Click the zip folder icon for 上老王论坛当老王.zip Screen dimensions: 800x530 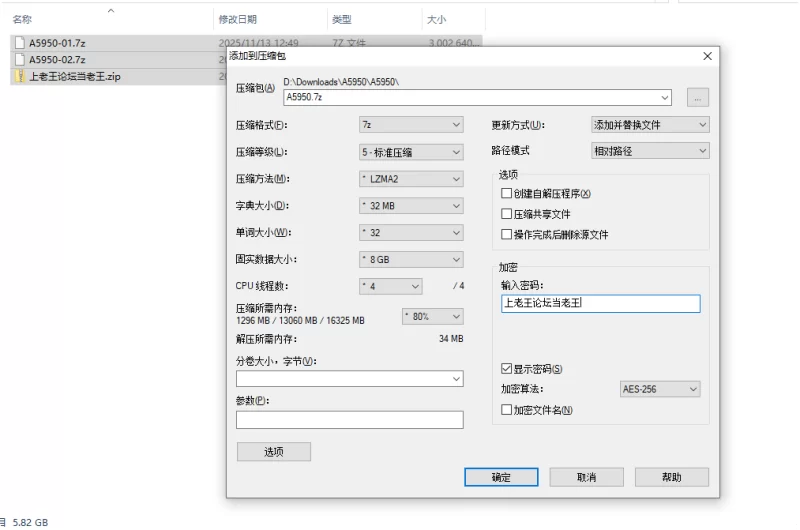pos(19,77)
